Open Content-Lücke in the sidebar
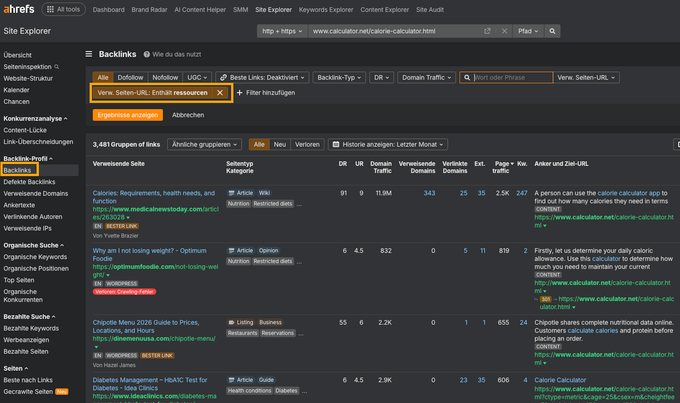 25,130
